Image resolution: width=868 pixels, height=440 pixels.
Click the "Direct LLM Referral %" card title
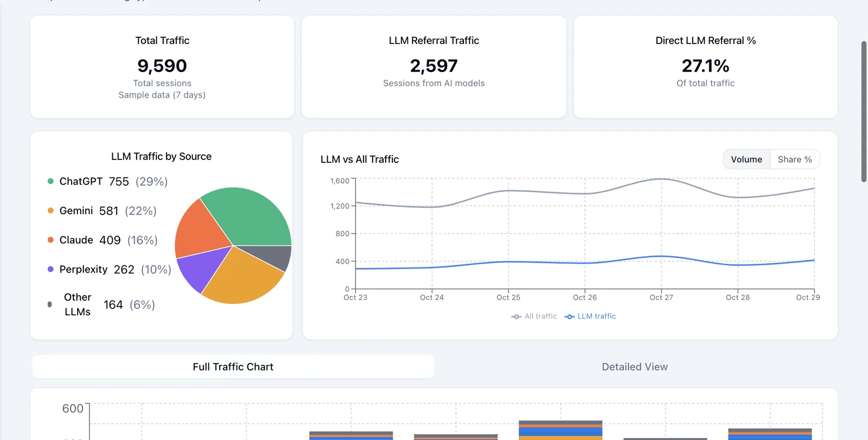706,41
